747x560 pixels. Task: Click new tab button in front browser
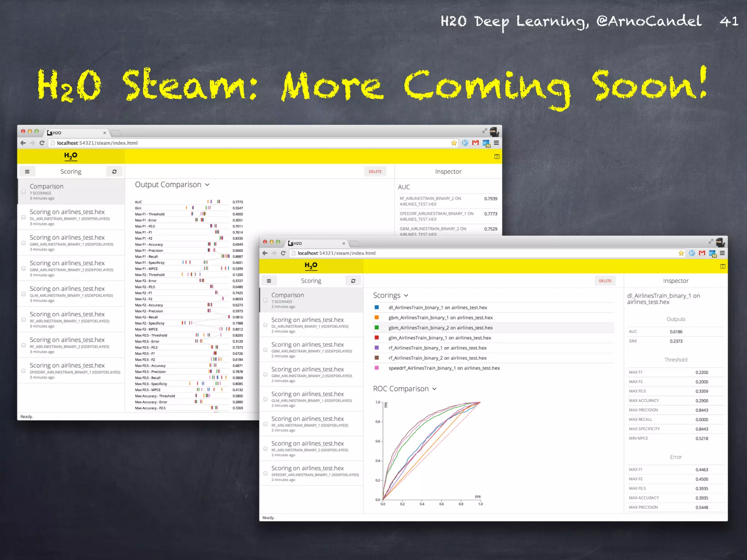[x=355, y=244]
